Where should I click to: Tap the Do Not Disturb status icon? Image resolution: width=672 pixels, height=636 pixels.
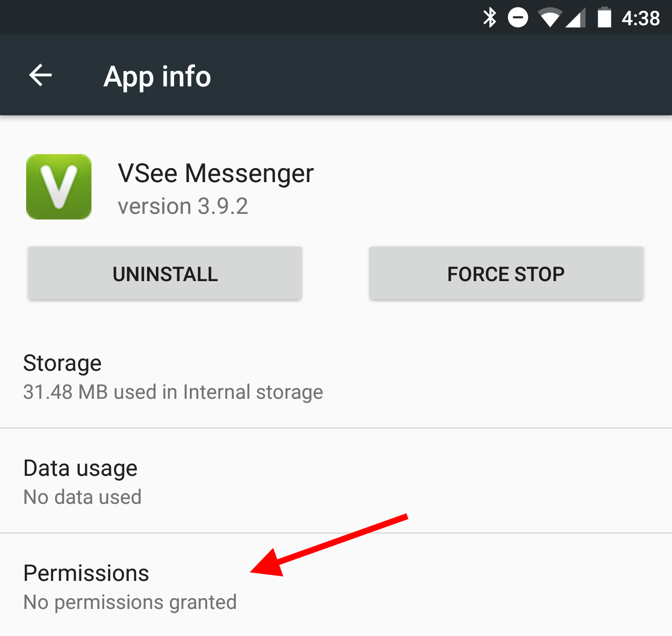tap(518, 18)
